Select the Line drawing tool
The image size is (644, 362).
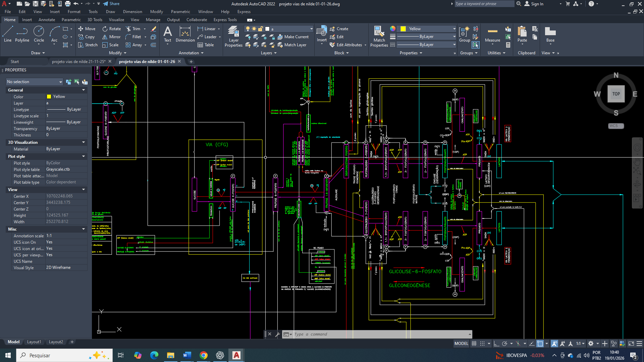click(8, 34)
